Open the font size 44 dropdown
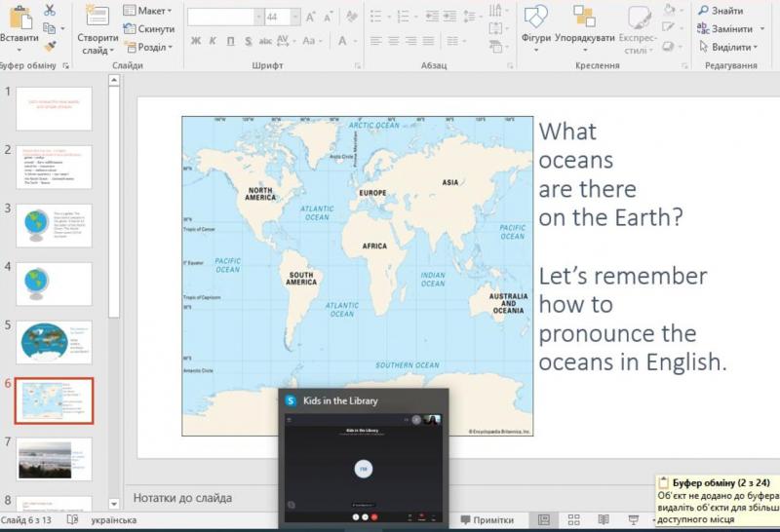This screenshot has width=780, height=532. (295, 18)
